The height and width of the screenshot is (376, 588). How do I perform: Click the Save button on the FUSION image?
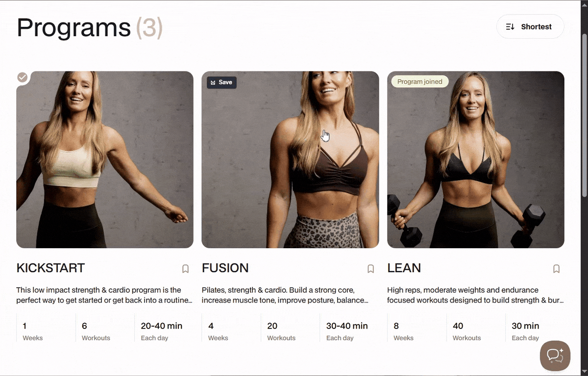coord(221,82)
